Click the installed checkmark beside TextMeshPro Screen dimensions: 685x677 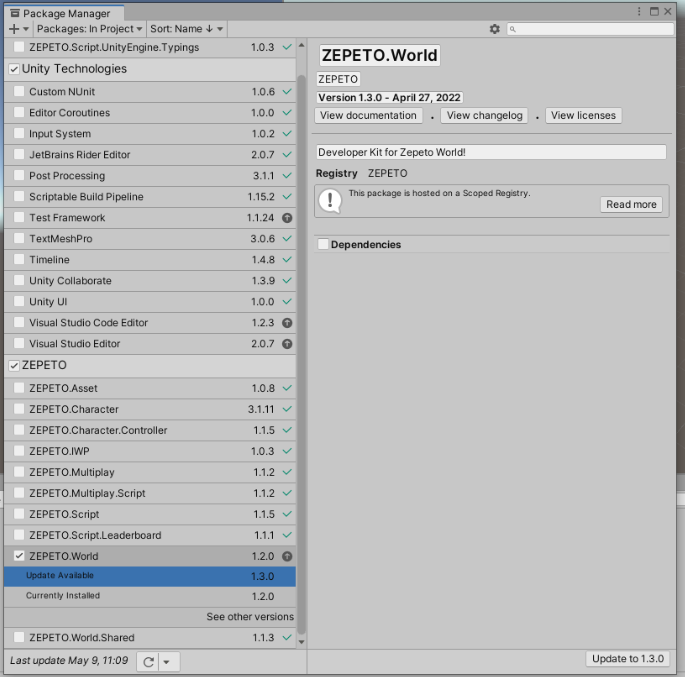[x=287, y=238]
